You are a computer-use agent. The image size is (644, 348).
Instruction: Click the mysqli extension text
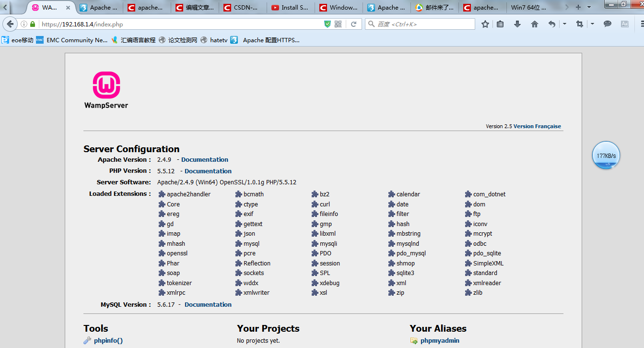point(328,244)
